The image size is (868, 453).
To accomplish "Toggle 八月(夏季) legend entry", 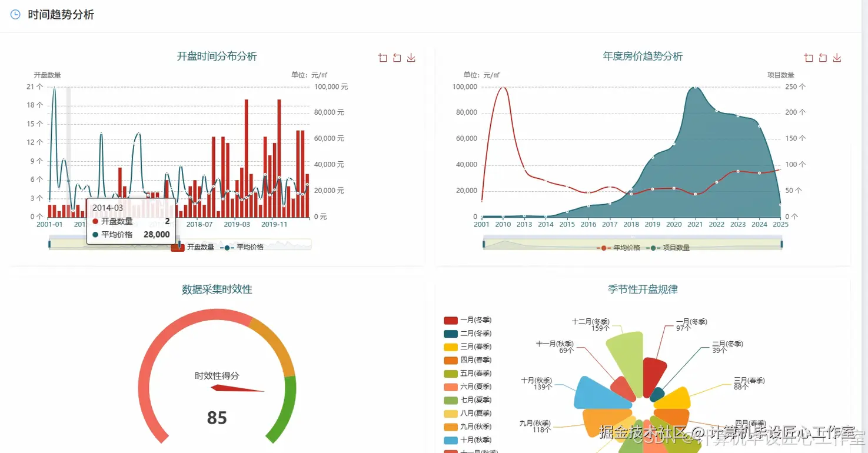I will click(x=468, y=414).
